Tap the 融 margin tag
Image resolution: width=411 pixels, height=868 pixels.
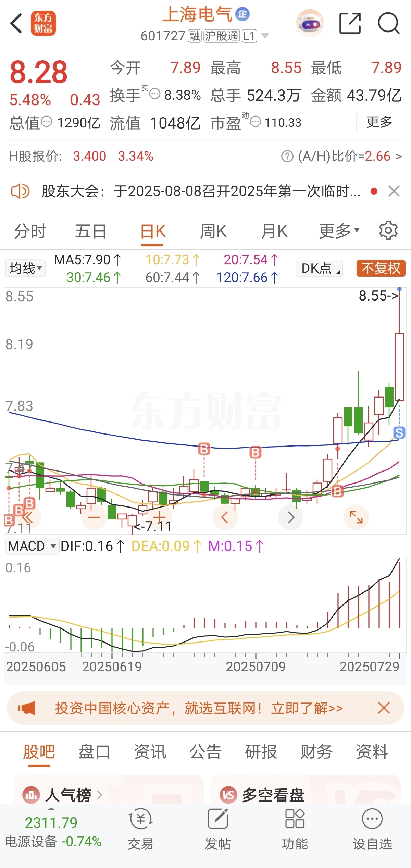[x=195, y=36]
